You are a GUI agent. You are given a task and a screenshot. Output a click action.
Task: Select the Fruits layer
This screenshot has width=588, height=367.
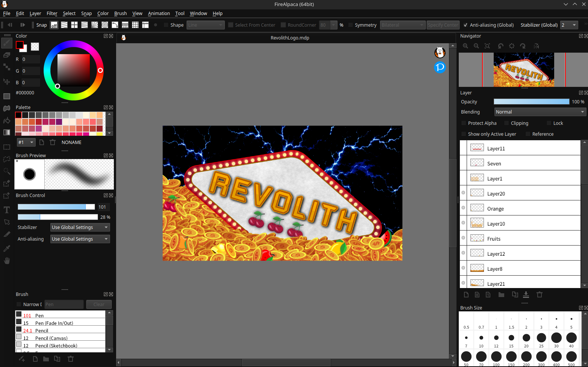click(x=524, y=238)
